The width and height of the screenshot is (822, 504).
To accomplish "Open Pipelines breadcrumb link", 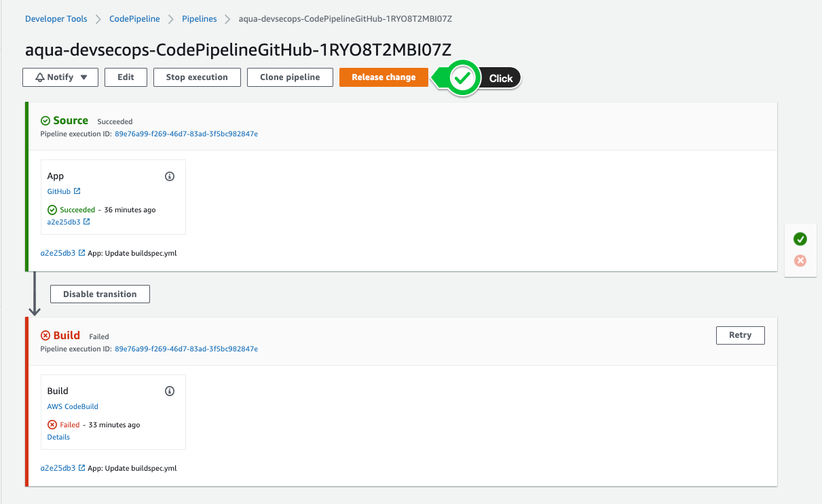I will pyautogui.click(x=199, y=19).
